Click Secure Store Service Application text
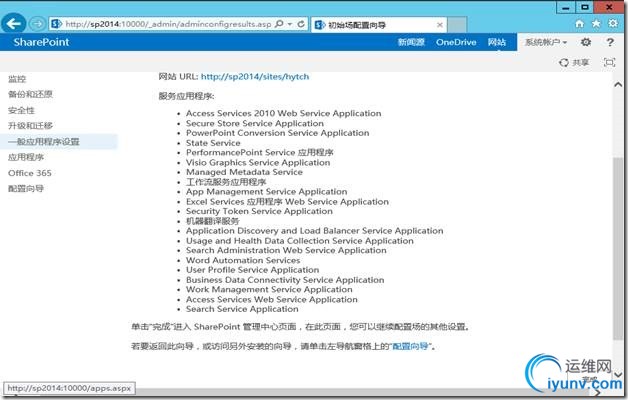628x400 pixels. [x=255, y=123]
